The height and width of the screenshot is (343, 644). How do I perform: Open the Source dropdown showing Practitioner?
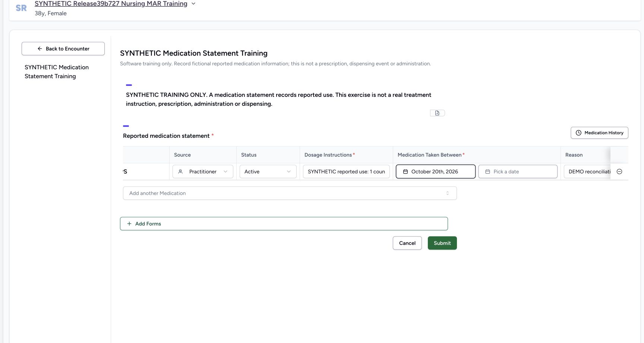(203, 172)
